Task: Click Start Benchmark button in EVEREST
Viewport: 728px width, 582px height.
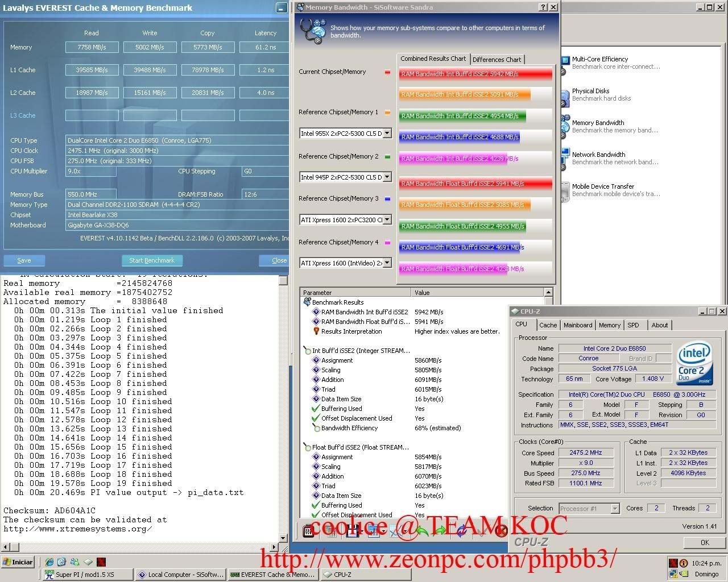Action: pos(152,260)
